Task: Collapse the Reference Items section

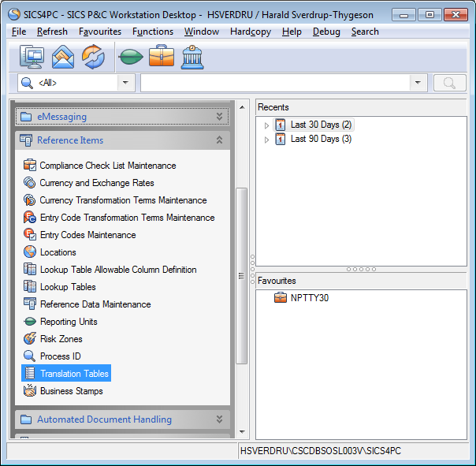Action: click(x=219, y=140)
